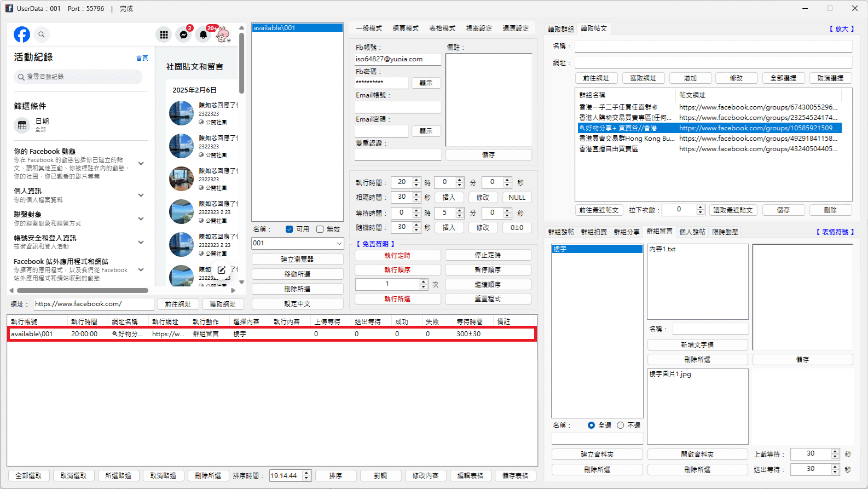Select the 全選 radio button
This screenshot has height=489, width=868.
[x=591, y=425]
